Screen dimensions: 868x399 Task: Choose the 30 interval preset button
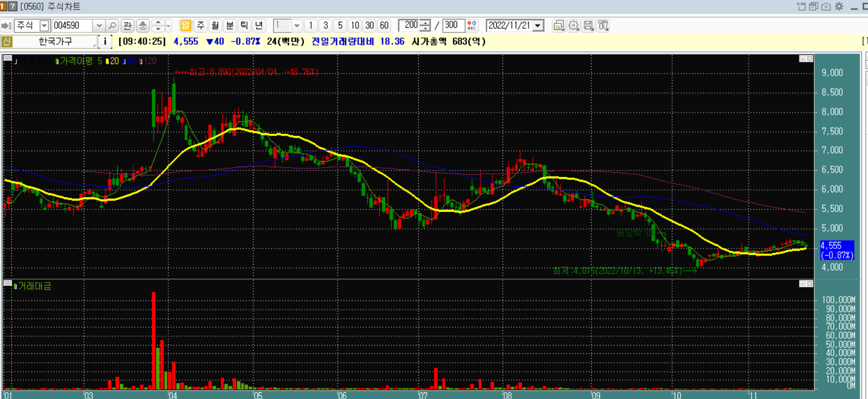coord(369,26)
